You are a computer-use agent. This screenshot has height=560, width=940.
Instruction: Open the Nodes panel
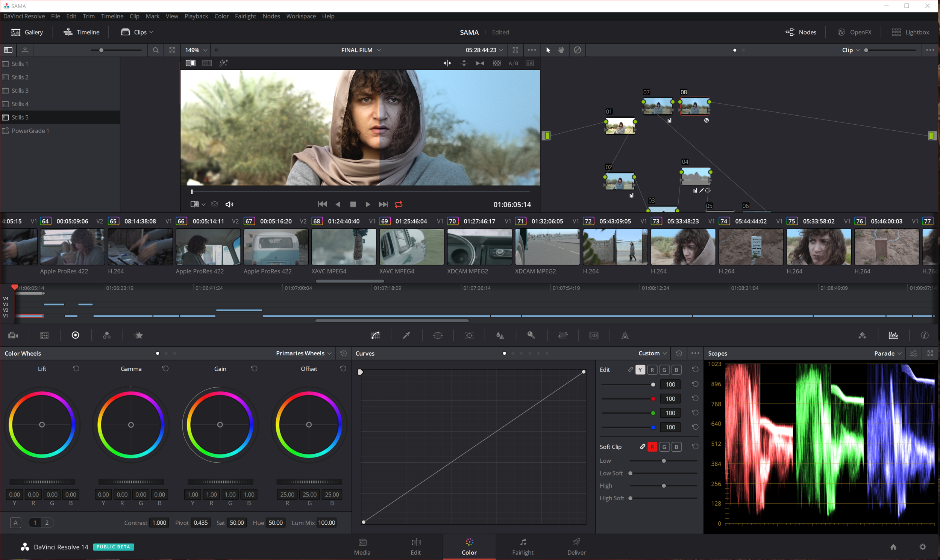(801, 32)
